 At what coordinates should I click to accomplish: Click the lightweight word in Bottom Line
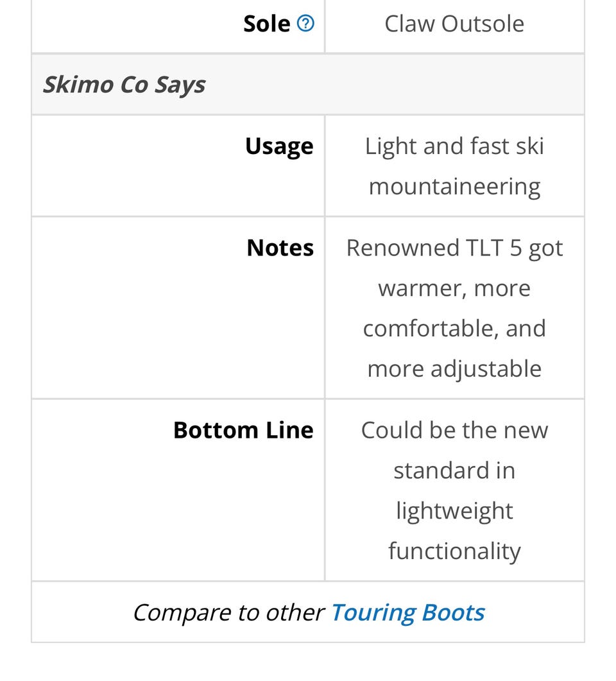click(454, 511)
